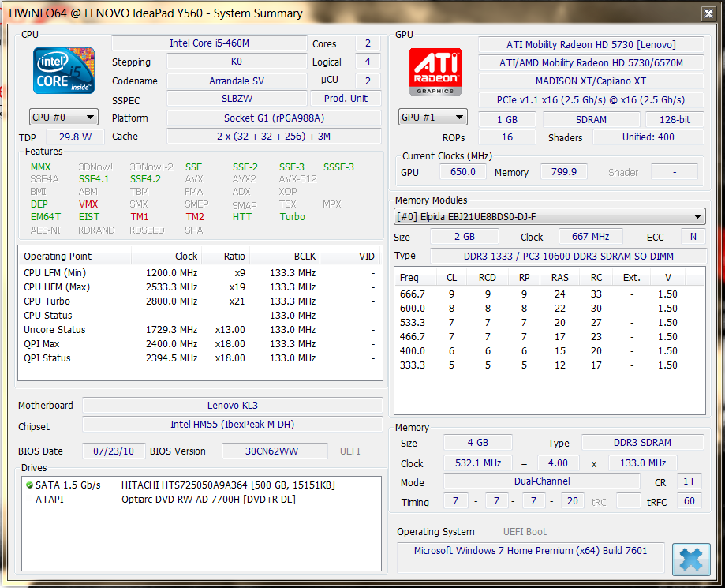
Task: Click the PCIe v1.1 x16 link field
Action: coord(591,100)
